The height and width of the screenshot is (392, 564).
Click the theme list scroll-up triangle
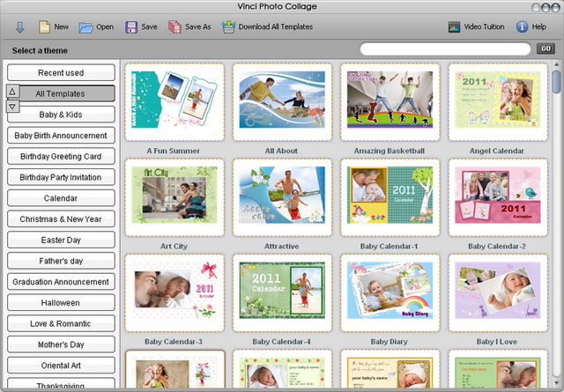[12, 92]
